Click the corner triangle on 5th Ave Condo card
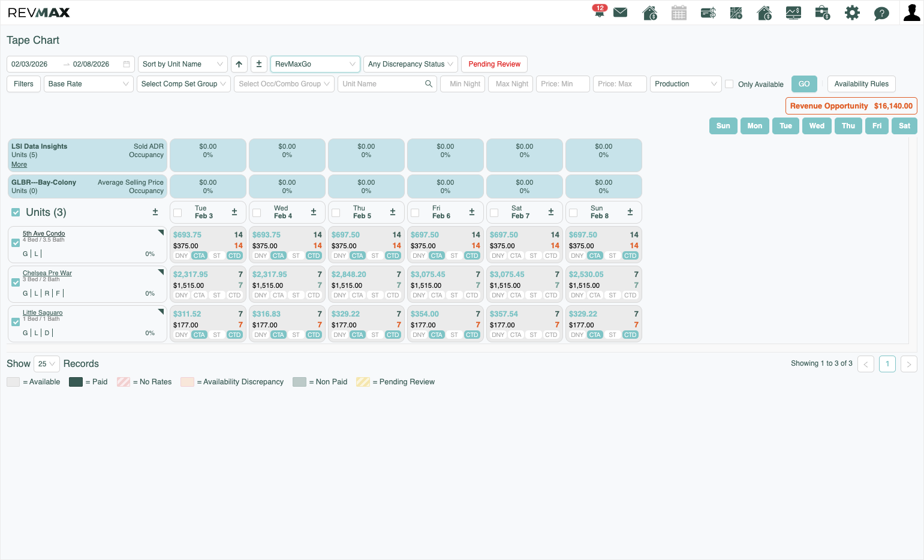 coord(161,232)
